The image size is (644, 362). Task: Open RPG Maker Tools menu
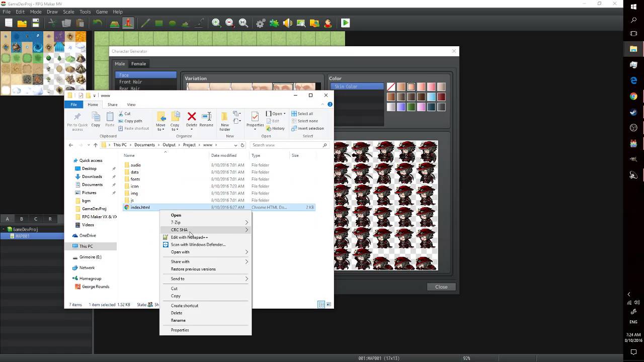85,12
